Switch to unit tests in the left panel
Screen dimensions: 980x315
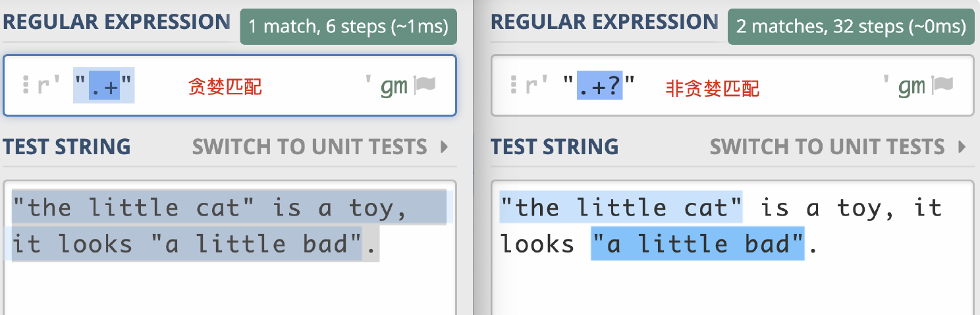[310, 146]
